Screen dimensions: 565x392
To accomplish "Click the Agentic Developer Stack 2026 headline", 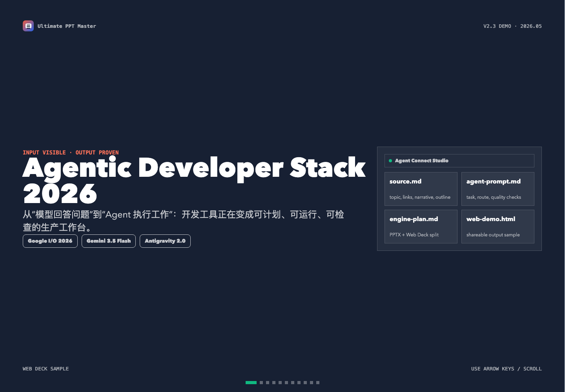I will pos(194,181).
